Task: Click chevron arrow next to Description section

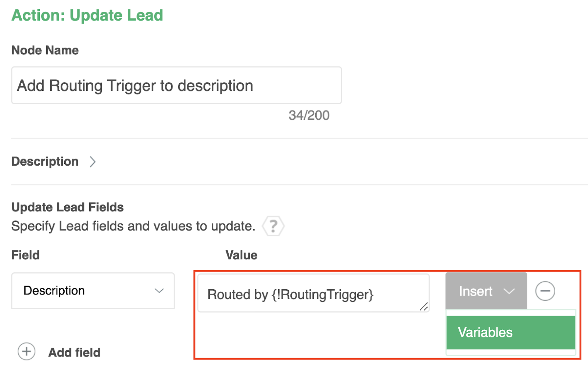Action: click(x=93, y=162)
